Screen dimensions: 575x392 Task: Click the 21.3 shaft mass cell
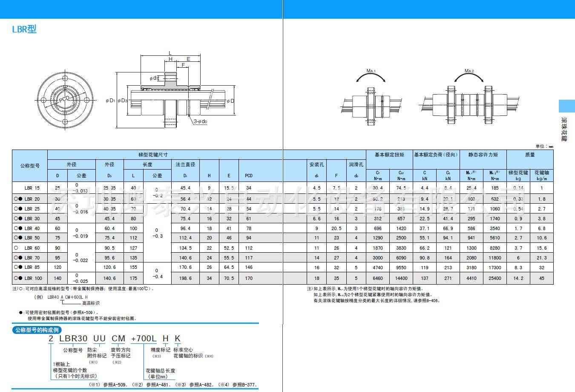point(542,258)
